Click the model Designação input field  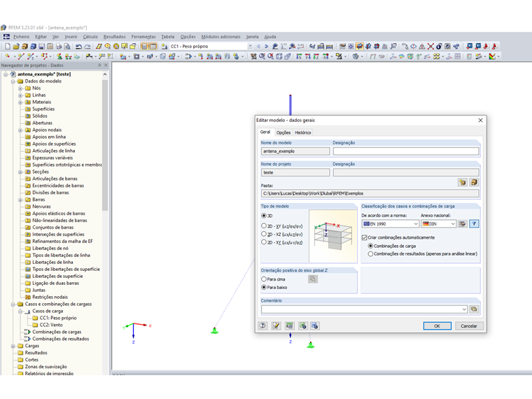coord(406,151)
